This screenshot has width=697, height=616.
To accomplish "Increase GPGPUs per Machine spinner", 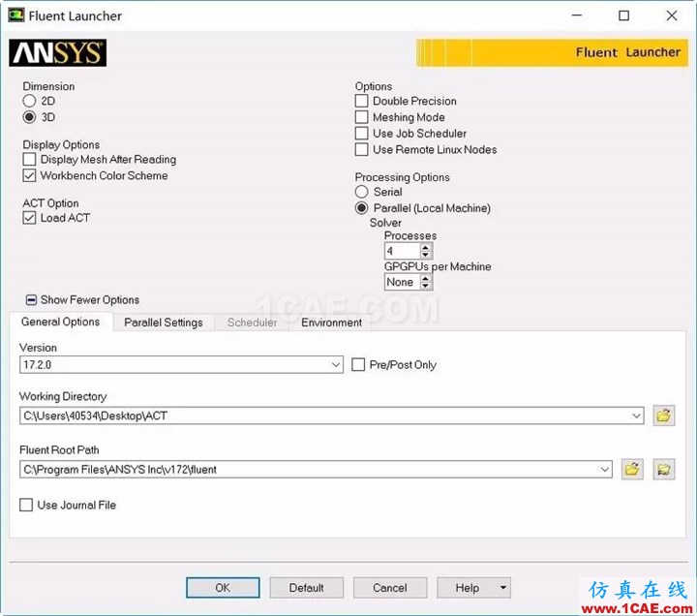I will [425, 278].
